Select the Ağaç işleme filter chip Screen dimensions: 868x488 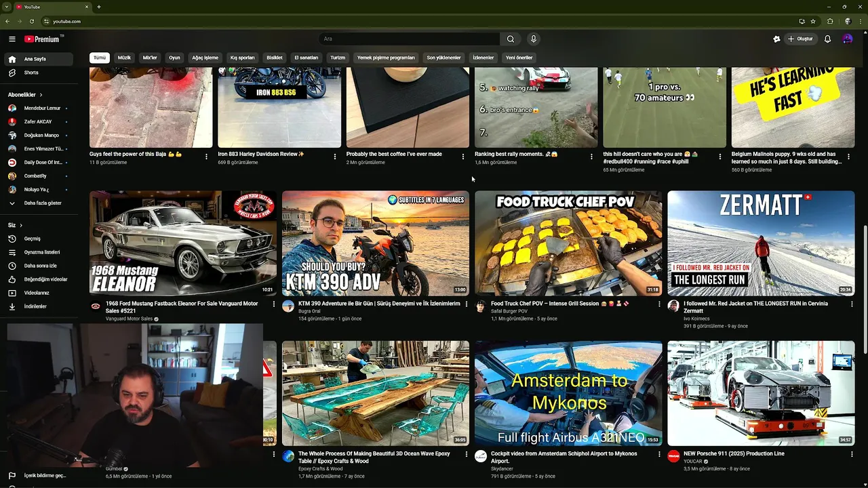pos(205,58)
